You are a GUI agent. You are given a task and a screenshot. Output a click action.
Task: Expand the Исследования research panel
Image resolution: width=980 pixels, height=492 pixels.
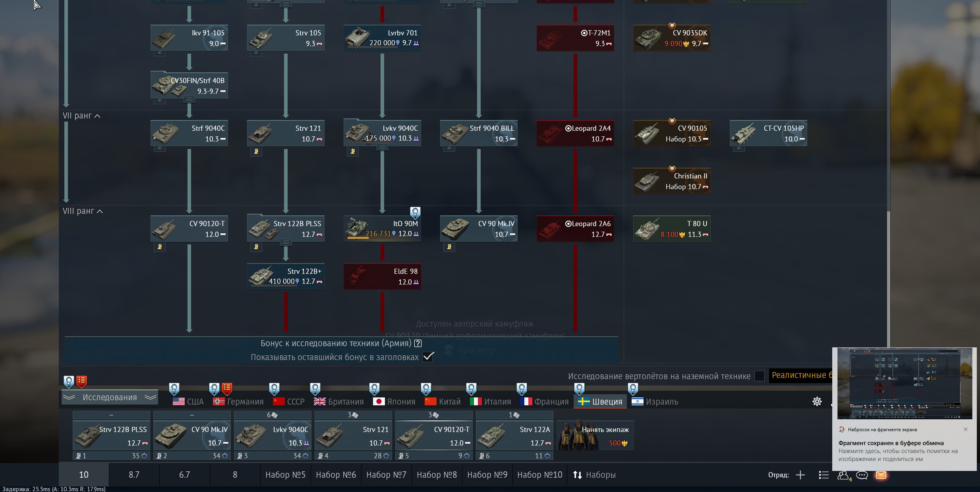pyautogui.click(x=110, y=397)
